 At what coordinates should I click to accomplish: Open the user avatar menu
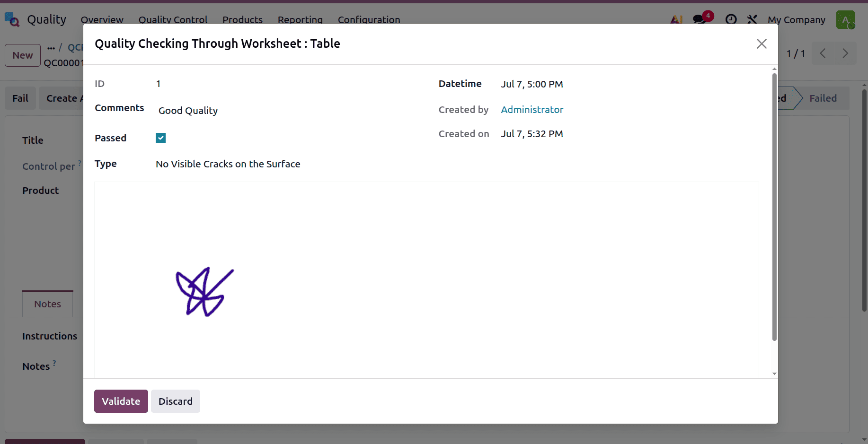pyautogui.click(x=845, y=20)
